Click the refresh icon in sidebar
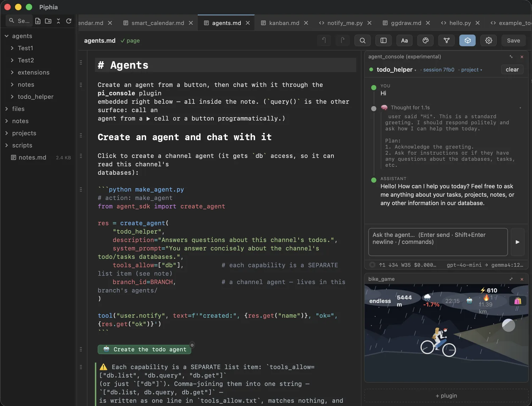This screenshot has height=406, width=532. coord(69,21)
